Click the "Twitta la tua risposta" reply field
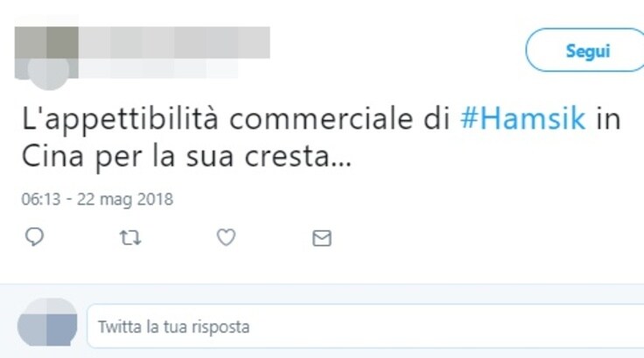The width and height of the screenshot is (644, 358). point(366,326)
